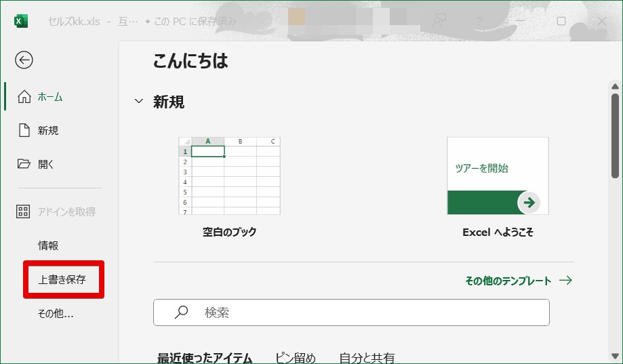Image resolution: width=623 pixels, height=364 pixels.
Task: Click the vertical scrollbar up arrow
Action: [x=615, y=86]
